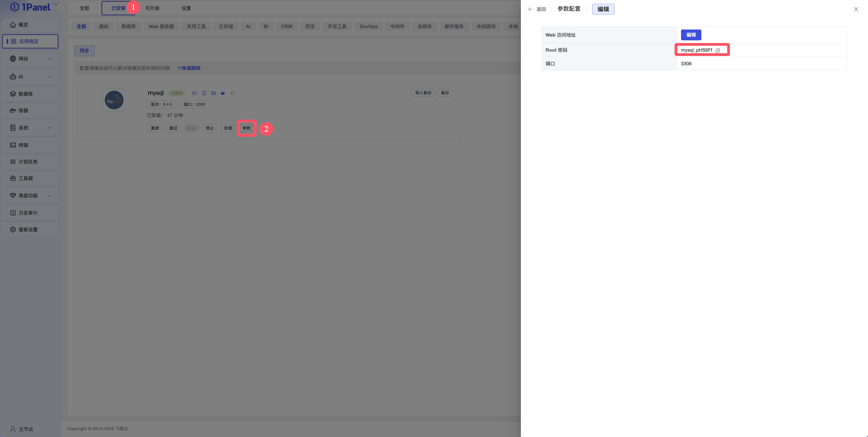Open mysql install directory folder icon
868x437 pixels.
coord(194,93)
